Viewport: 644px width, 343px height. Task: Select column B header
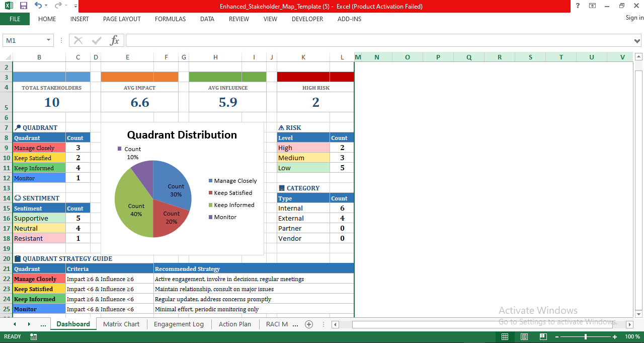[39, 57]
